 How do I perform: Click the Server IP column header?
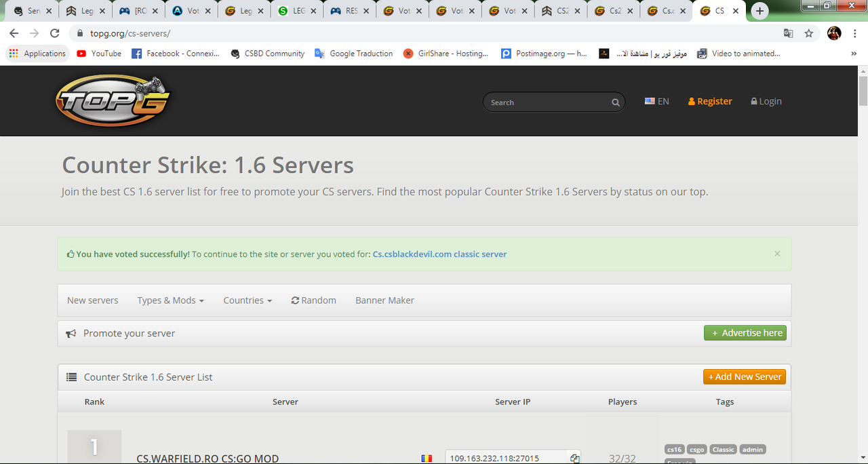click(513, 402)
